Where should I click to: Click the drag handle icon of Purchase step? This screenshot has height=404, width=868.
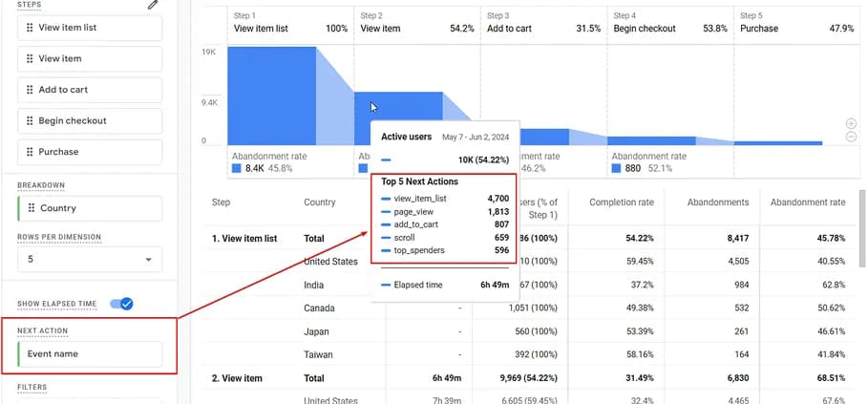[30, 152]
